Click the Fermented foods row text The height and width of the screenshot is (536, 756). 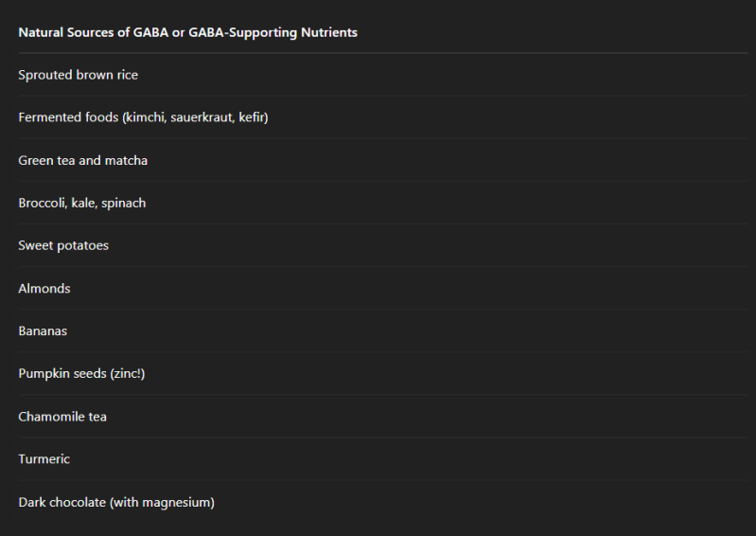[143, 117]
